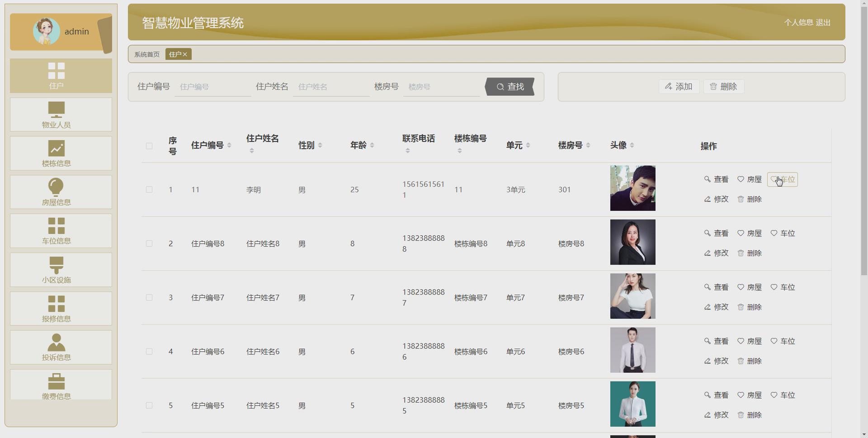Open 物业人员 monitor icon in sidebar

tap(57, 109)
